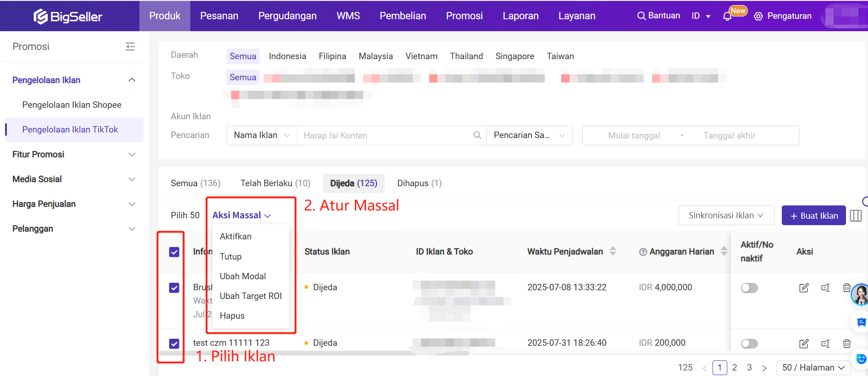Screen dimensions: 868x376
Task: Open the Aksi Massal dropdown
Action: coord(242,215)
